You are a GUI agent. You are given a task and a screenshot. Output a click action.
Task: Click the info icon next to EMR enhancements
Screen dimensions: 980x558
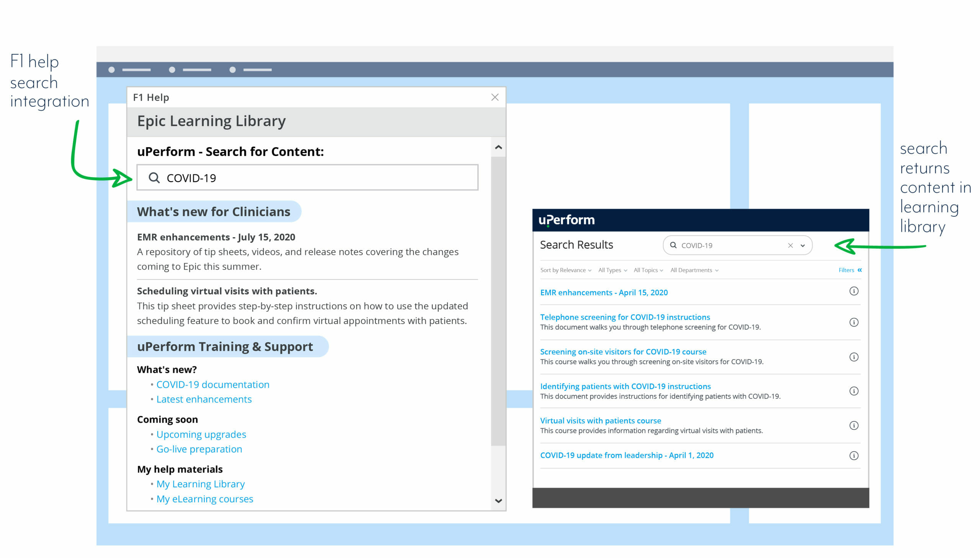854,291
